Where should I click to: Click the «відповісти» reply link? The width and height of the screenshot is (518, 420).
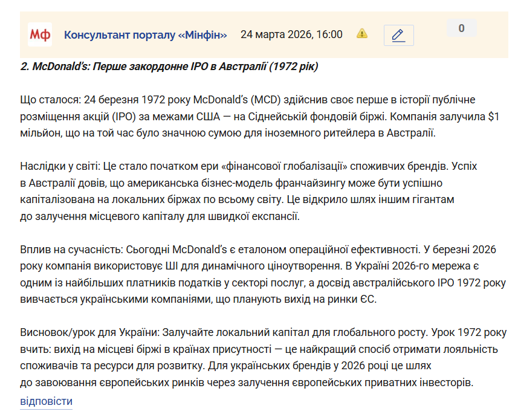pyautogui.click(x=46, y=401)
